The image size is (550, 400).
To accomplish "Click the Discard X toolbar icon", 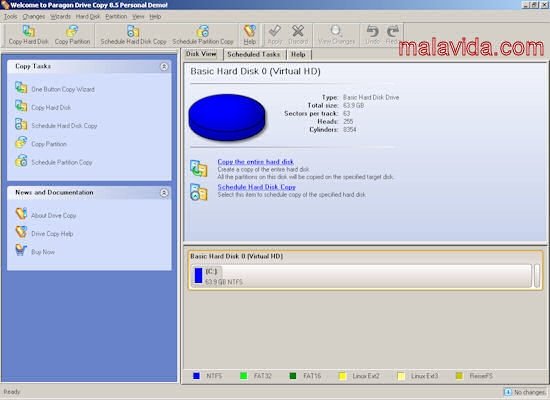I will 298,31.
